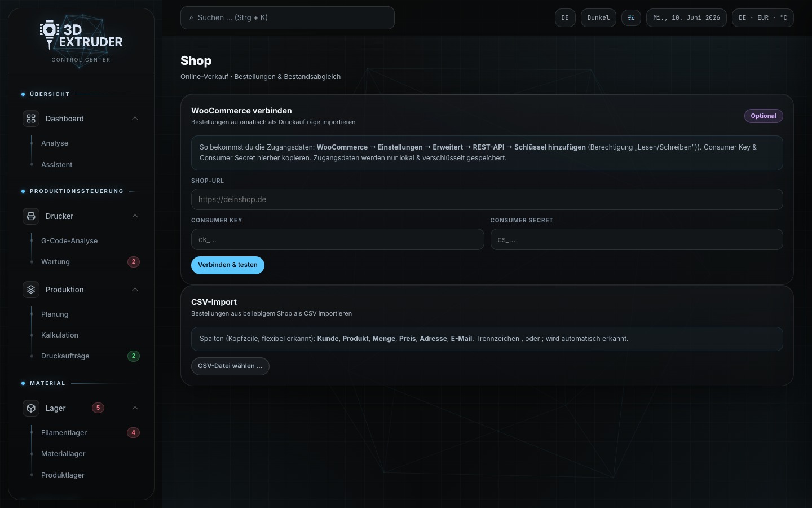Click the Optional badge

pos(764,116)
